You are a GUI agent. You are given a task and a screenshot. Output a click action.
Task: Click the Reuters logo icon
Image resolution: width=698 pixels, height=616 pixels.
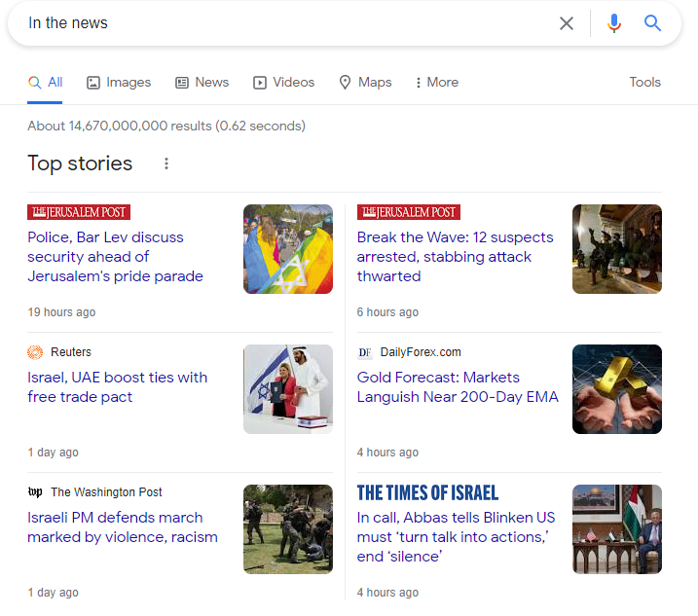35,352
